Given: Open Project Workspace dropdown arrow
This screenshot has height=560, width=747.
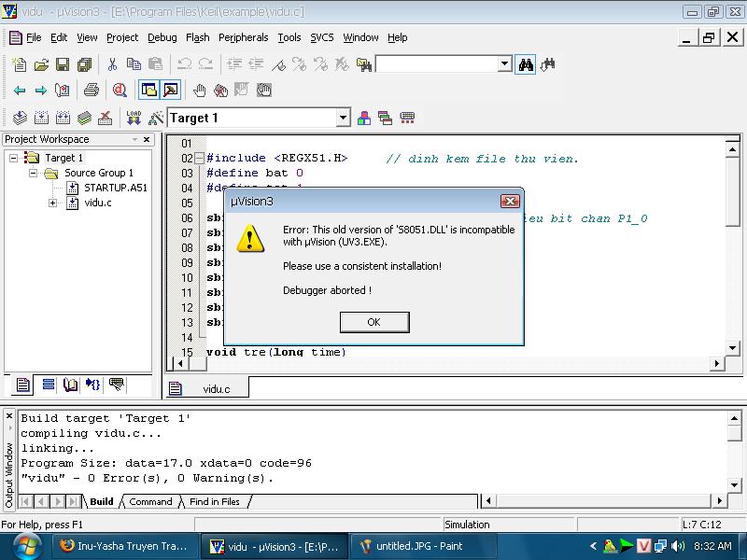Looking at the screenshot, I should coord(134,139).
